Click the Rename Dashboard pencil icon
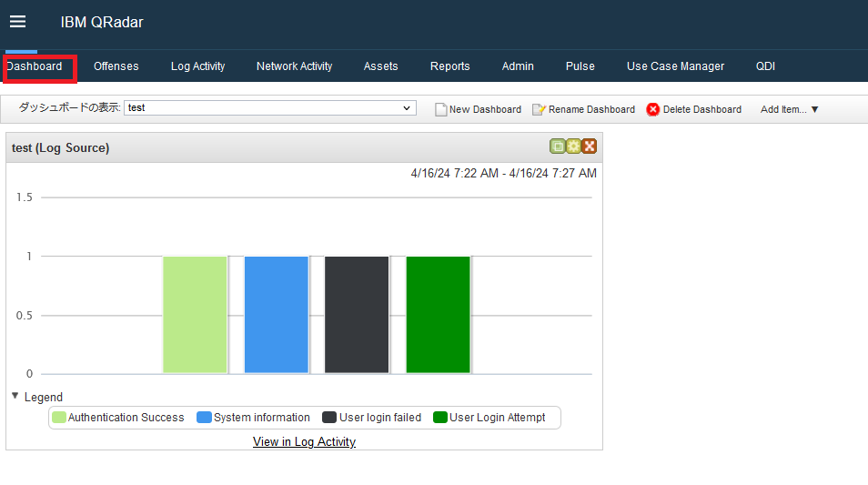 pos(539,109)
